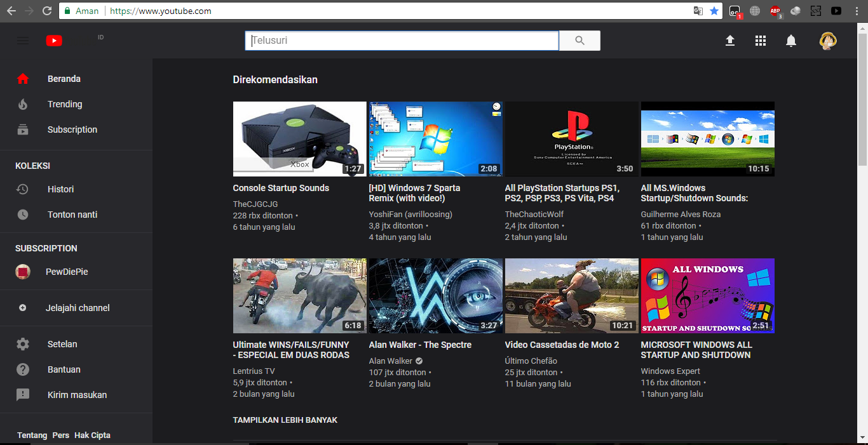Click the Histori clock icon
Screen dimensions: 868x445
[23, 189]
